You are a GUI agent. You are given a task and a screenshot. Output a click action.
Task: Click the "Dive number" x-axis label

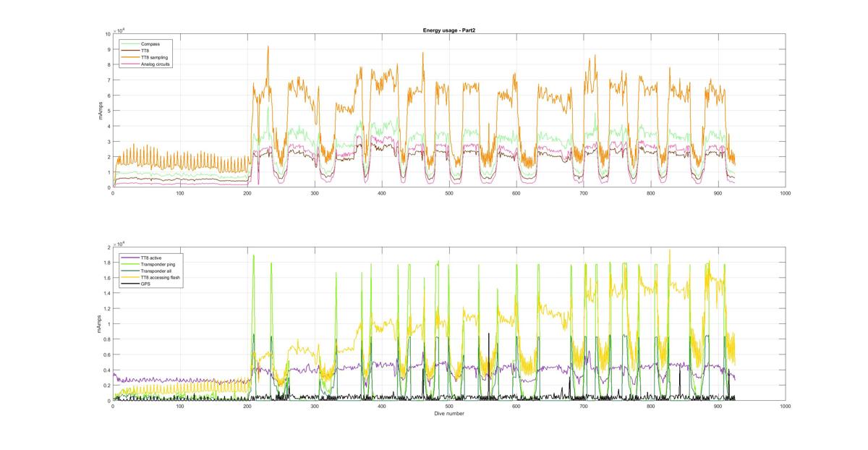pos(448,414)
